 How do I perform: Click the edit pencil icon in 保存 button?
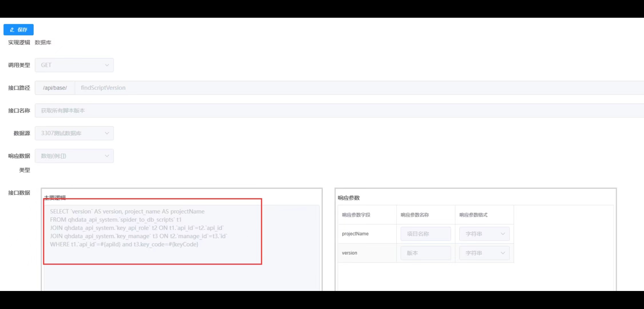12,30
